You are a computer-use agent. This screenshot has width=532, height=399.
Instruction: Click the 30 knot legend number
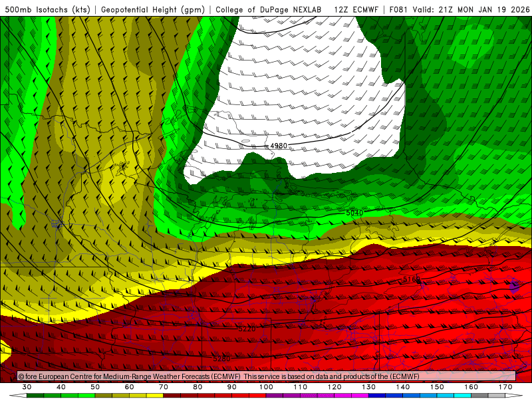[x=27, y=387]
